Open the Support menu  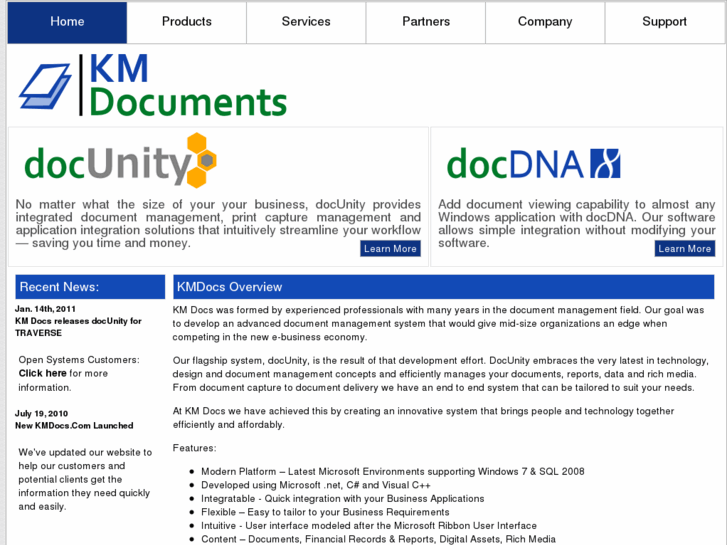coord(664,22)
